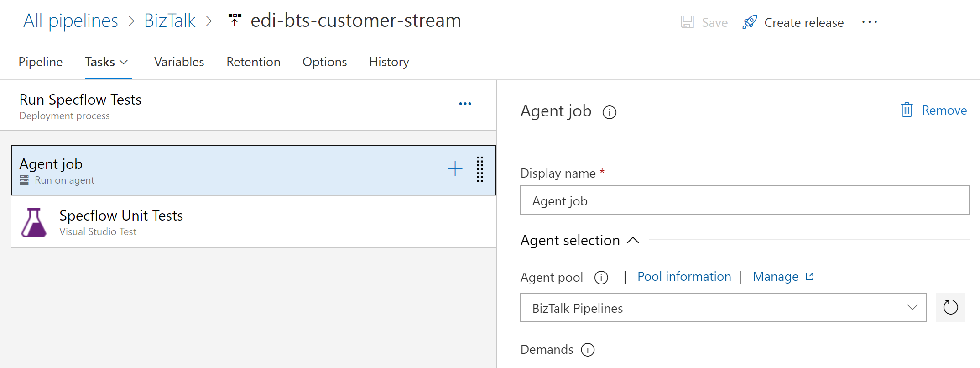
Task: Click Create release
Action: click(804, 22)
